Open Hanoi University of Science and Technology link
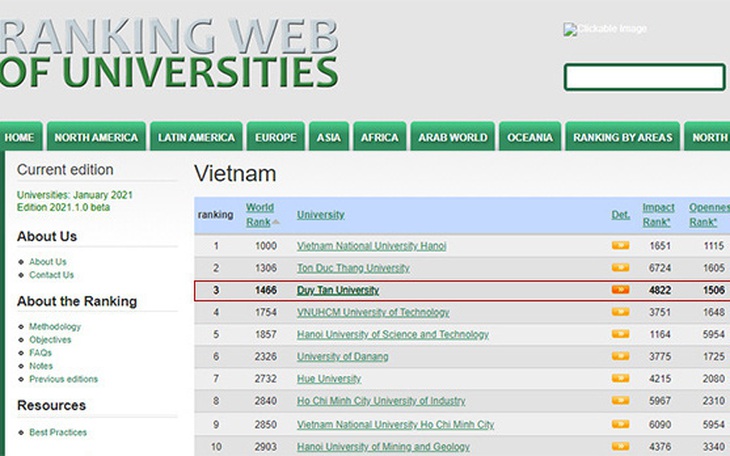The width and height of the screenshot is (730, 456). pyautogui.click(x=393, y=334)
